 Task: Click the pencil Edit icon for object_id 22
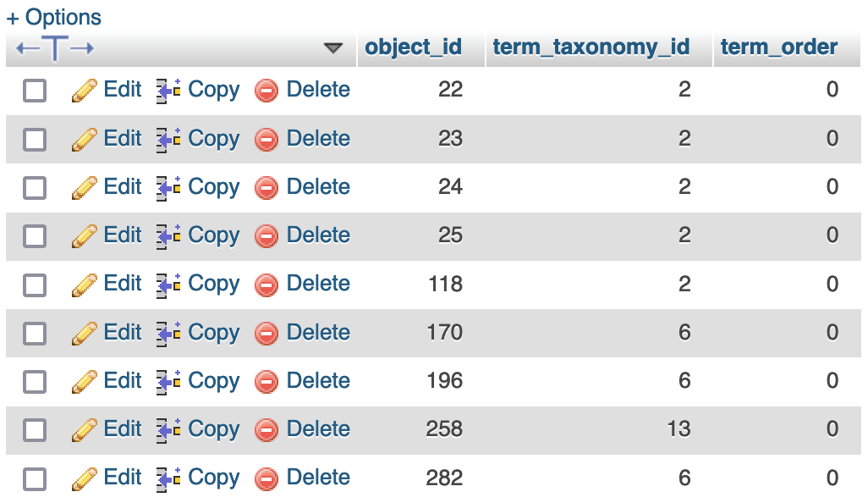83,89
